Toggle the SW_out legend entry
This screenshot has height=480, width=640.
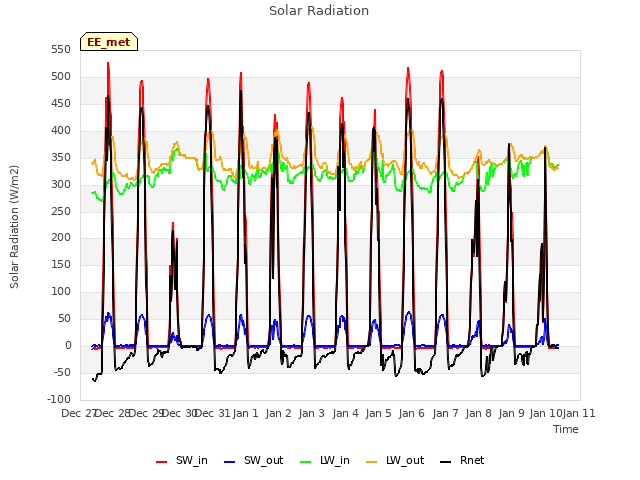point(254,460)
